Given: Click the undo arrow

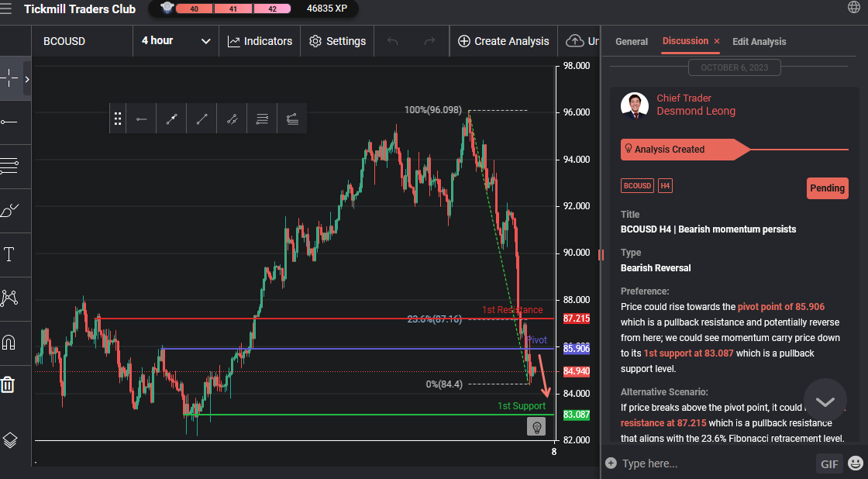Looking at the screenshot, I should (x=392, y=41).
